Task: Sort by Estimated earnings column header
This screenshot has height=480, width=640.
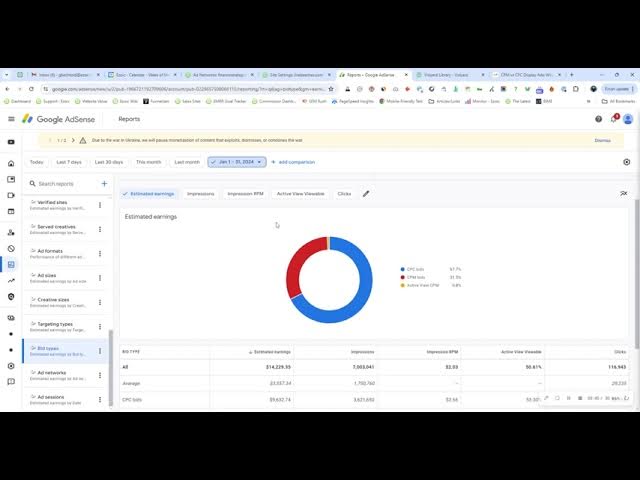Action: (270, 352)
